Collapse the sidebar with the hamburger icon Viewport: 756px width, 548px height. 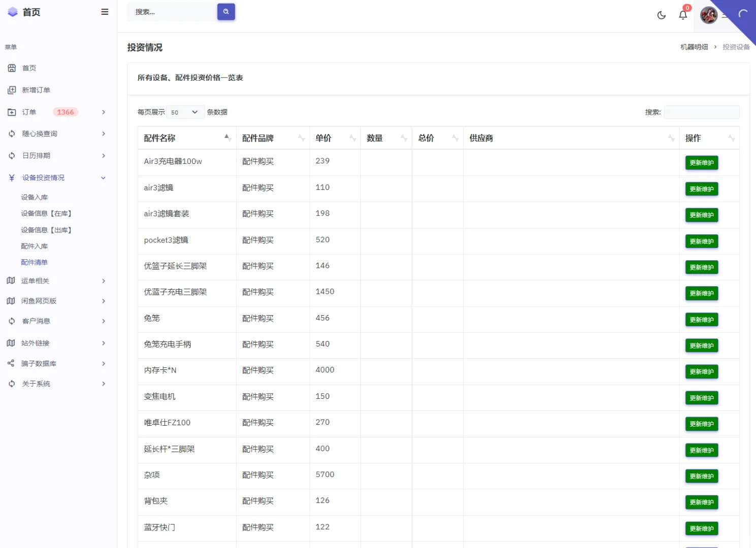coord(105,12)
